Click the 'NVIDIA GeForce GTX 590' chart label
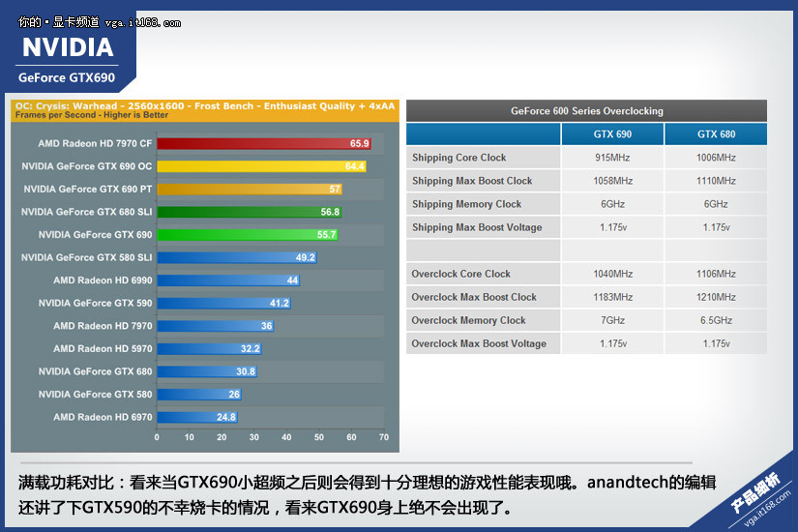The width and height of the screenshot is (798, 532). [x=95, y=304]
